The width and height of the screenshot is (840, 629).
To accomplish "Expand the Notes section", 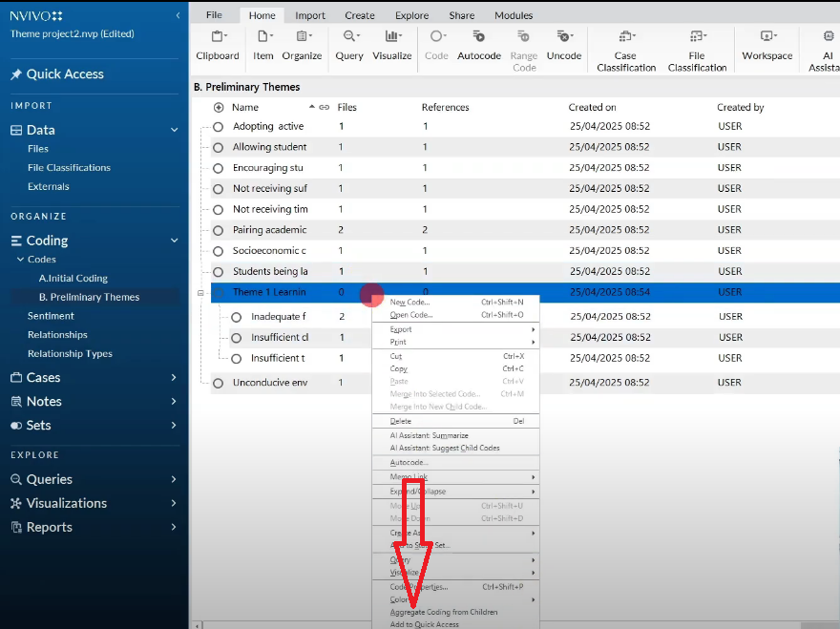I will (174, 401).
